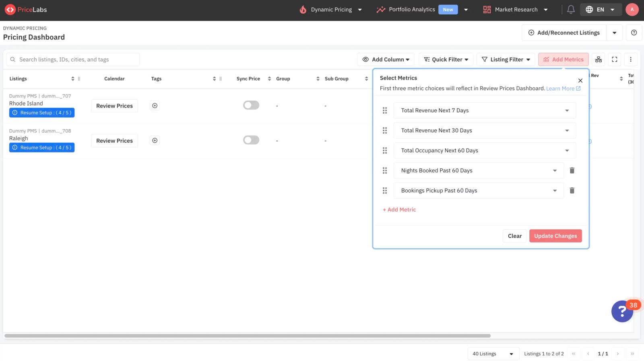
Task: Open the Dynamic Pricing menu
Action: tap(331, 10)
